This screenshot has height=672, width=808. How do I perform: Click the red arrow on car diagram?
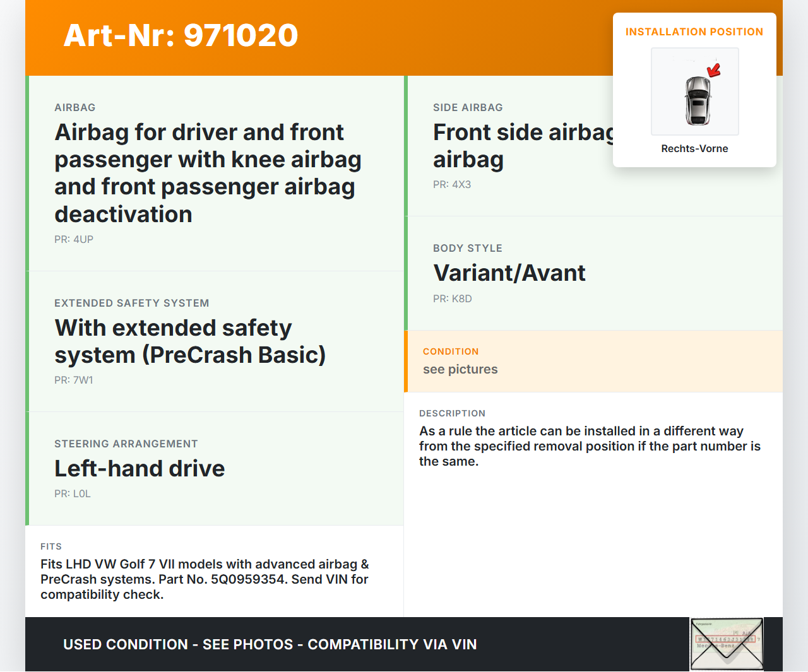click(714, 69)
